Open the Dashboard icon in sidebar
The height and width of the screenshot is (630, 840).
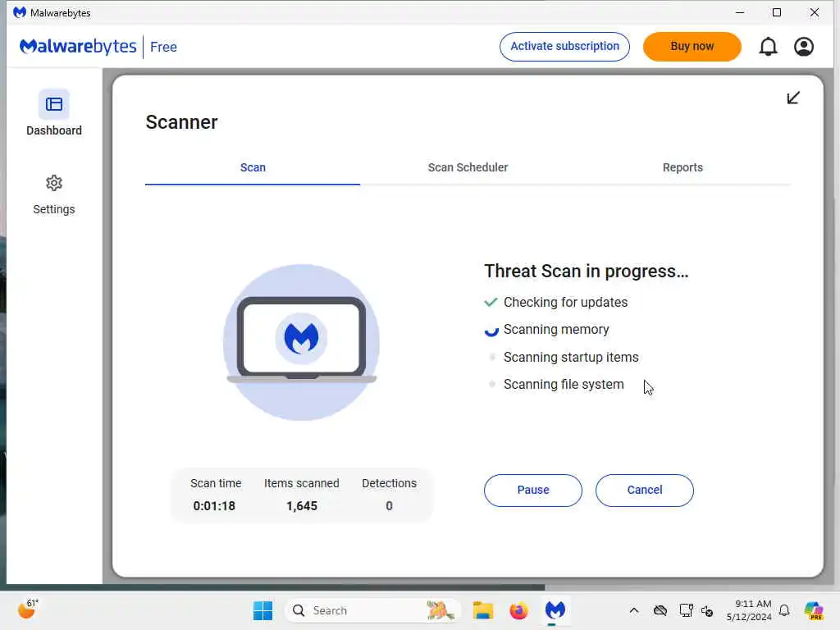(53, 104)
